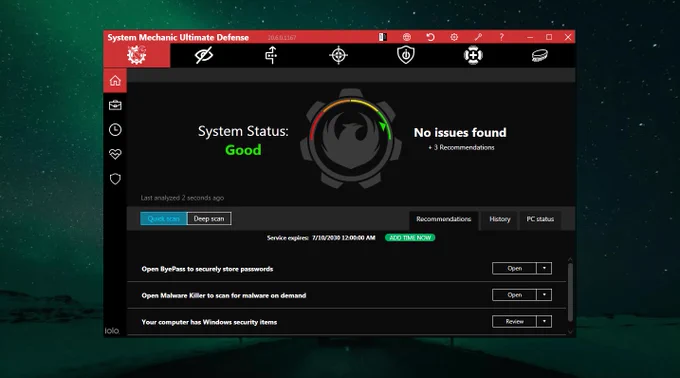Go to the Home dashboard in sidebar

[x=115, y=81]
